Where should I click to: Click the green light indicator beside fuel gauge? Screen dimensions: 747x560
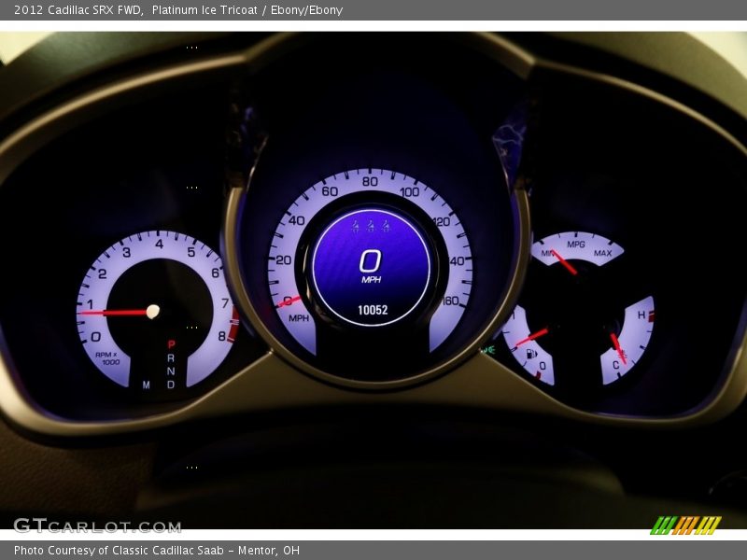(487, 350)
